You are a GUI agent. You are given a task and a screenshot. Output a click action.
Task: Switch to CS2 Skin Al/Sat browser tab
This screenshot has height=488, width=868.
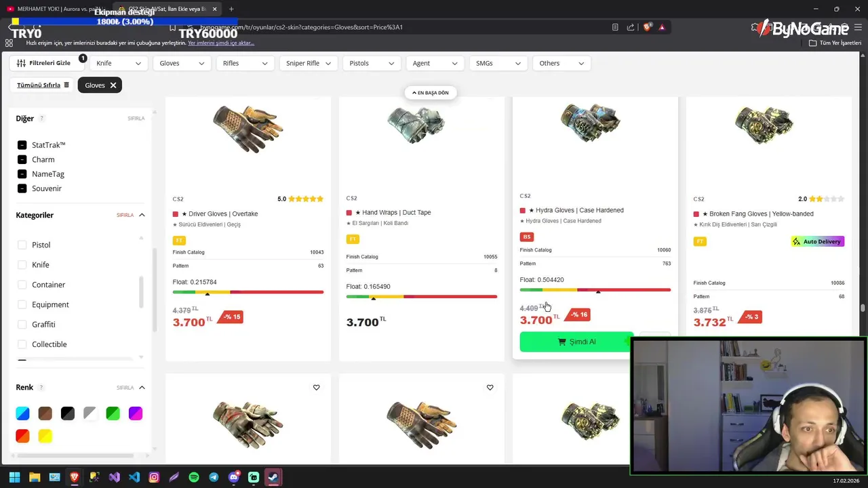[167, 9]
